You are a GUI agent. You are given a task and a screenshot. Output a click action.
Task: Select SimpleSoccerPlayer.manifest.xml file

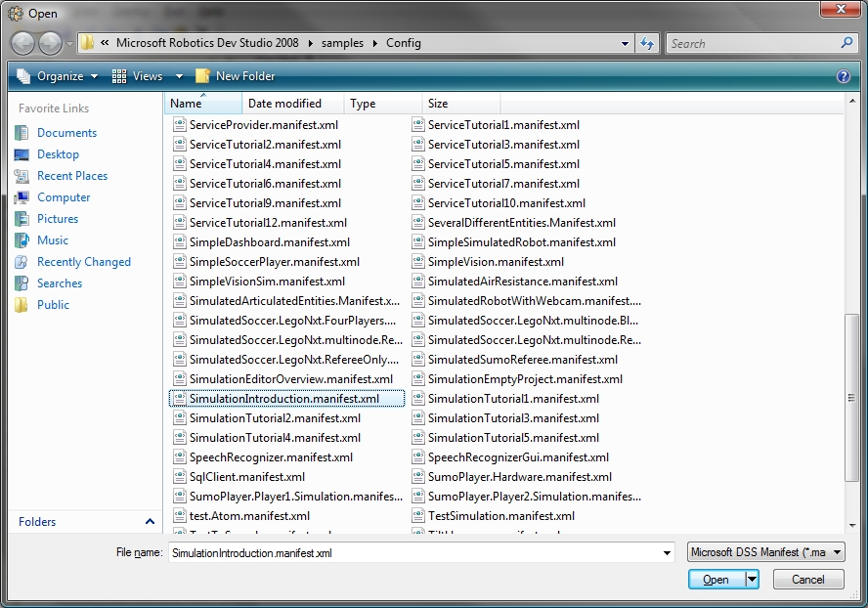(266, 262)
